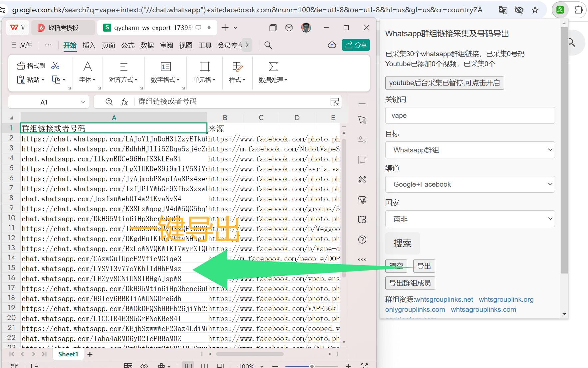Click the zoom magnifier in formula bar
Image resolution: width=588 pixels, height=368 pixels.
coord(109,102)
